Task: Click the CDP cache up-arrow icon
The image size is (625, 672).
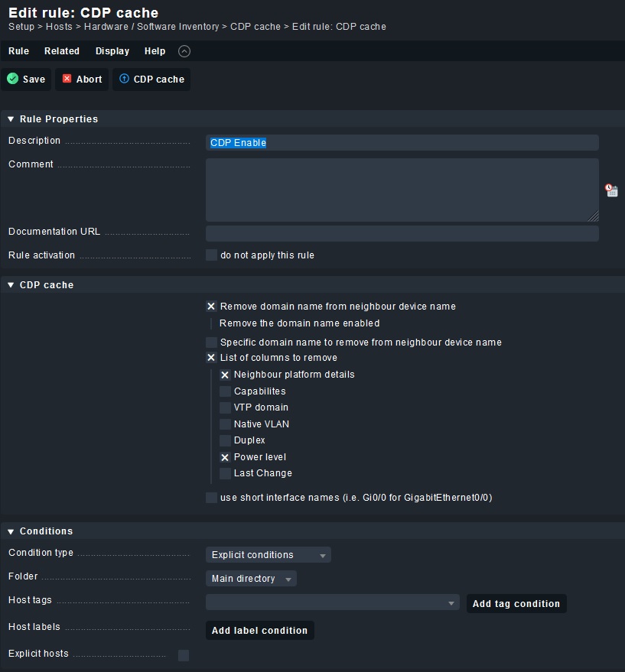Action: [124, 79]
